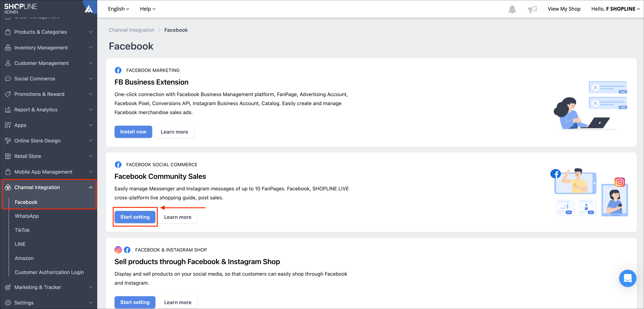Click the Social Commerce chat icon
The image size is (644, 309).
8,79
